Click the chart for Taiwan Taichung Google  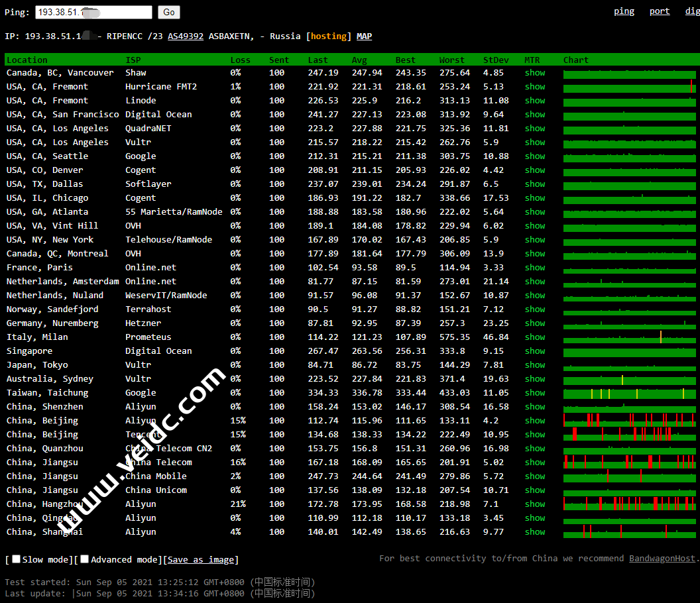pyautogui.click(x=628, y=394)
